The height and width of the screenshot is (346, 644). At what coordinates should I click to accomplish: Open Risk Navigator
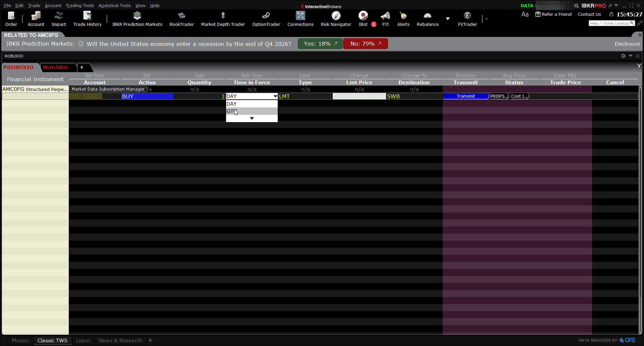point(336,19)
